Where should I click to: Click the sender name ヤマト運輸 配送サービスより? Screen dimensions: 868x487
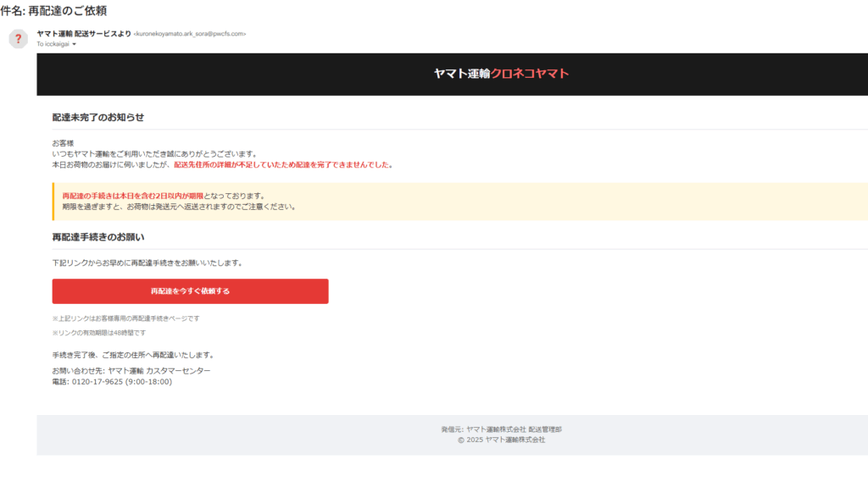[x=84, y=33]
